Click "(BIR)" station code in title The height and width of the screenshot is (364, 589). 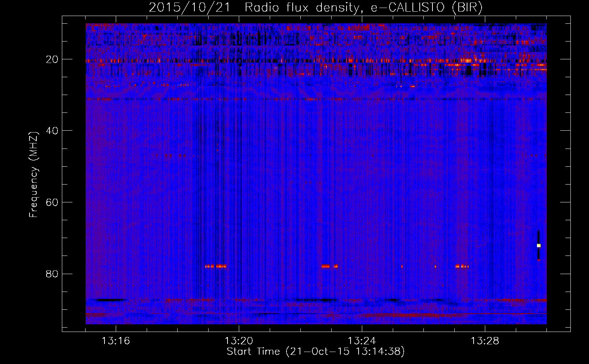point(467,8)
